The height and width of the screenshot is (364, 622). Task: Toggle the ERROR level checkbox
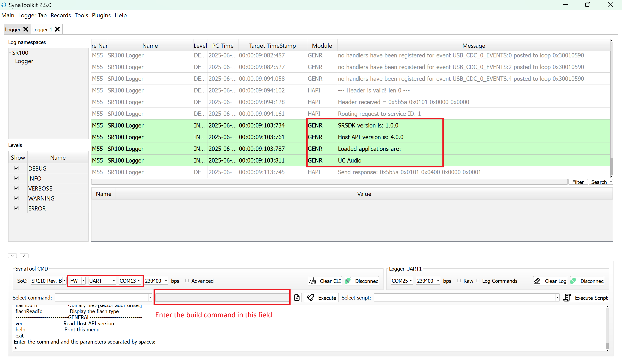click(17, 208)
